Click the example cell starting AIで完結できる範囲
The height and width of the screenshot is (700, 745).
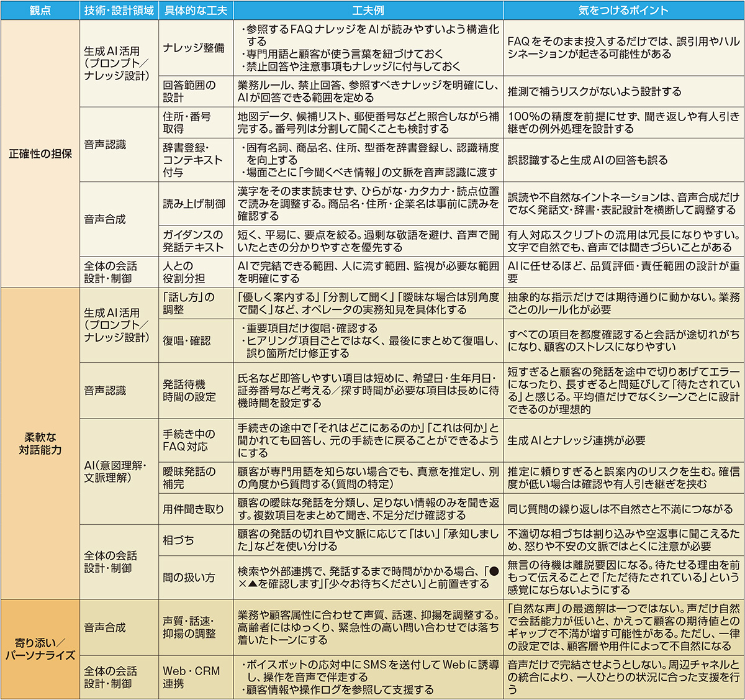(x=368, y=271)
